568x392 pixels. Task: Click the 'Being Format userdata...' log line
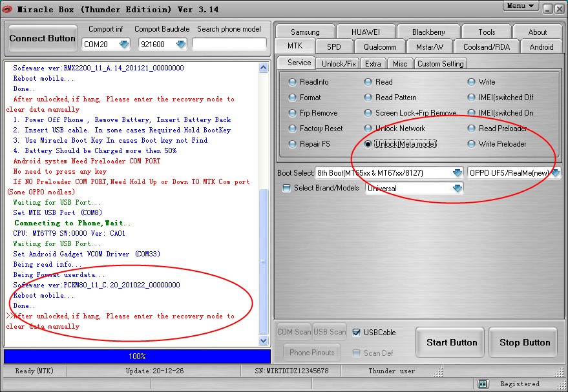59,275
